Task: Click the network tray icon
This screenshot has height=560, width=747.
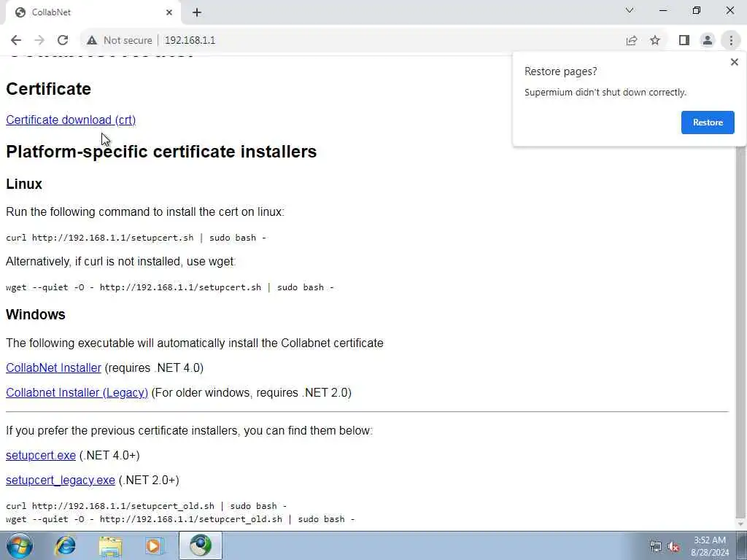Action: point(656,547)
